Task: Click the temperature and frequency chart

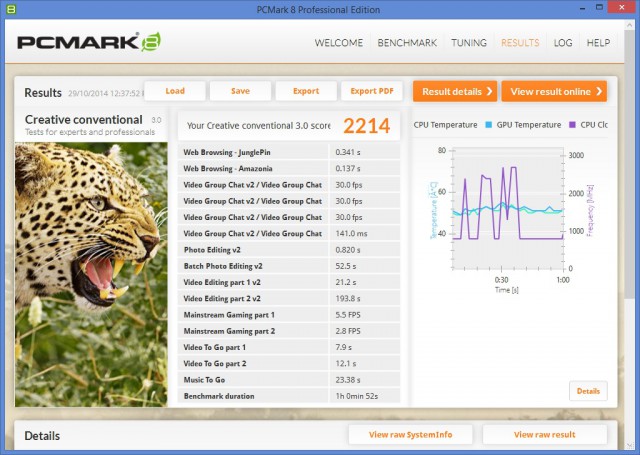Action: click(x=507, y=209)
